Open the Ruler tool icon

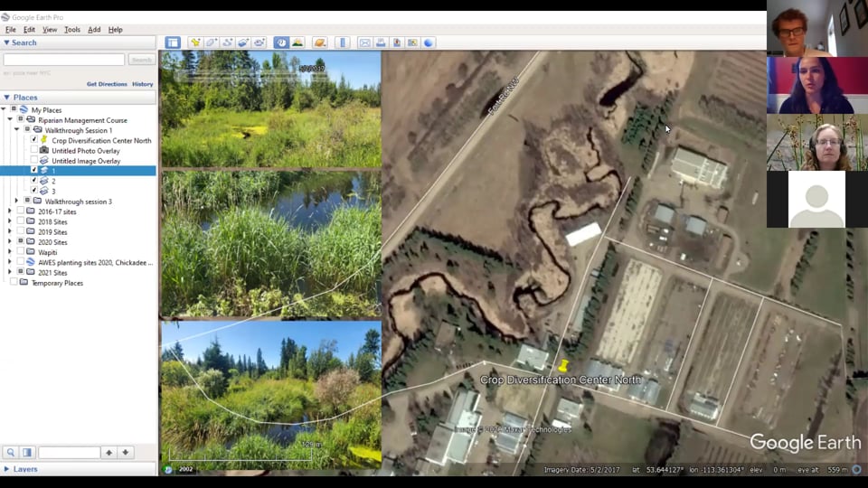point(343,42)
